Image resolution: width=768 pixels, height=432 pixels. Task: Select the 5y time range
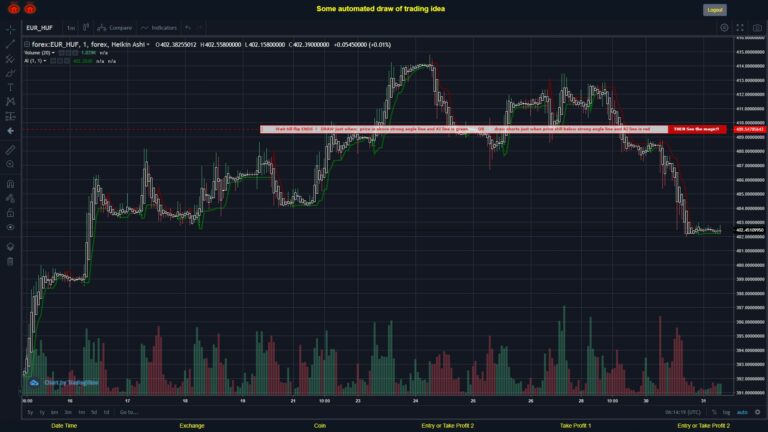(30, 412)
